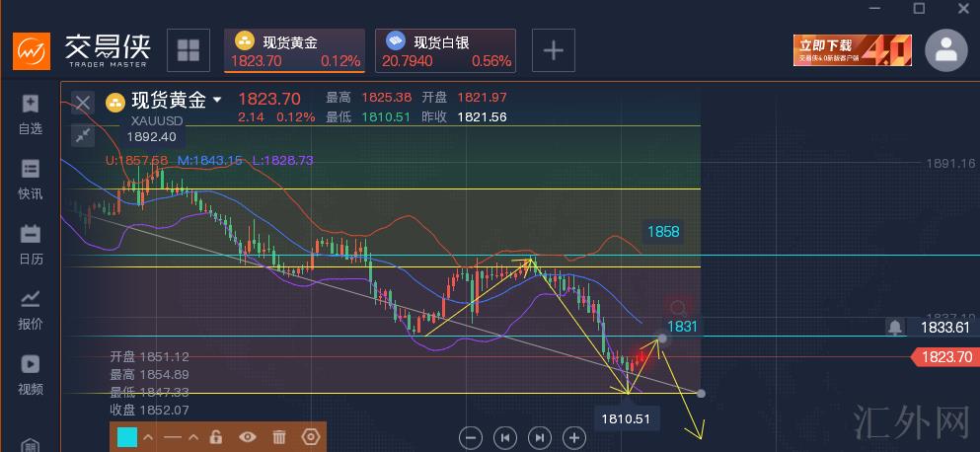Expand the color picker chevron
The height and width of the screenshot is (452, 980).
[148, 437]
